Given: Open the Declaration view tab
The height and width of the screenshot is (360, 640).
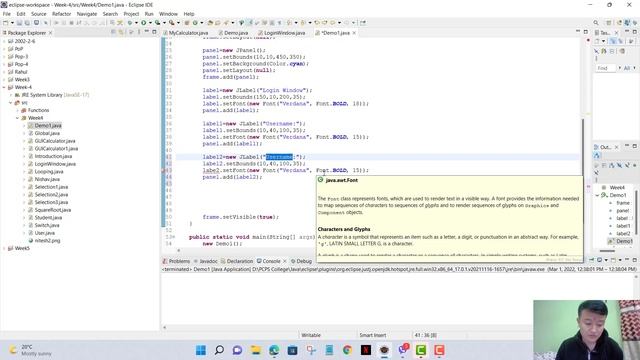Looking at the screenshot, I should (237, 261).
